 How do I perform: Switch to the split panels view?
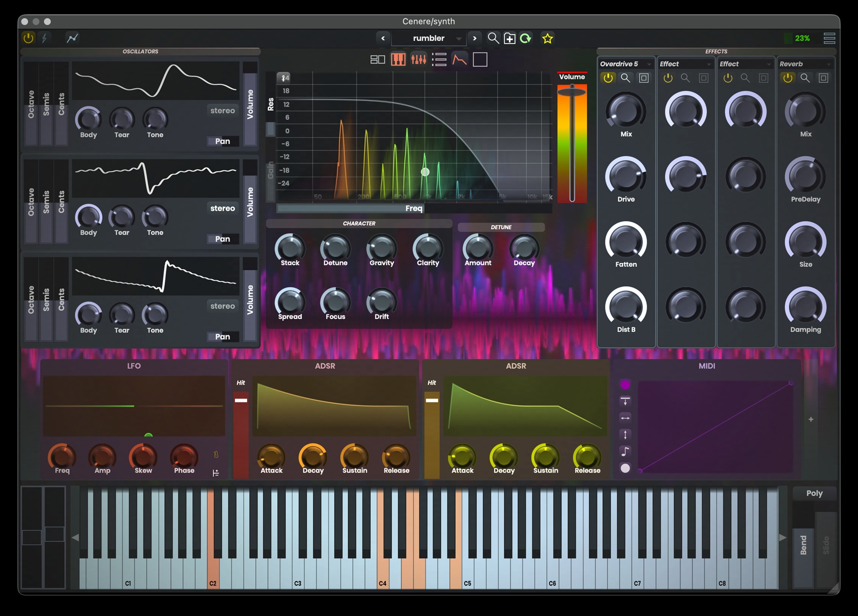click(377, 60)
